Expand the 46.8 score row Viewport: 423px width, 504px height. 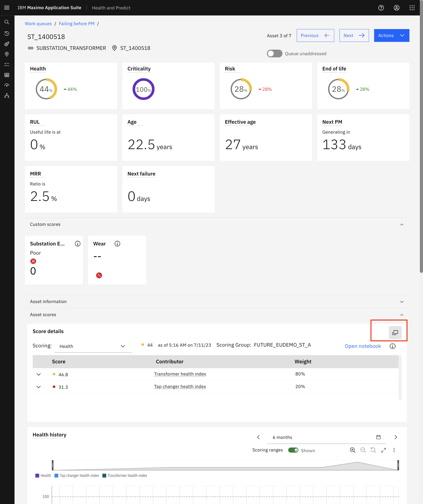point(38,374)
